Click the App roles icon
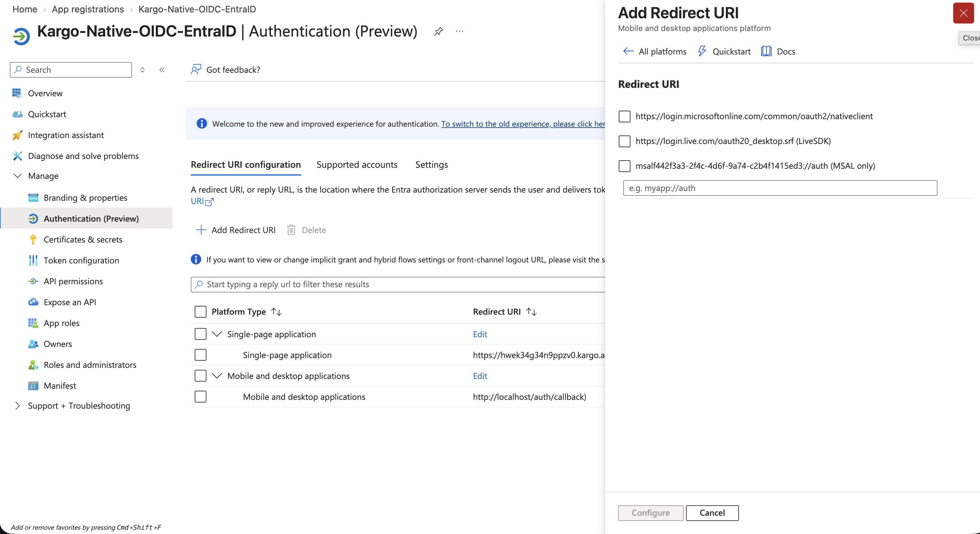 coord(33,323)
